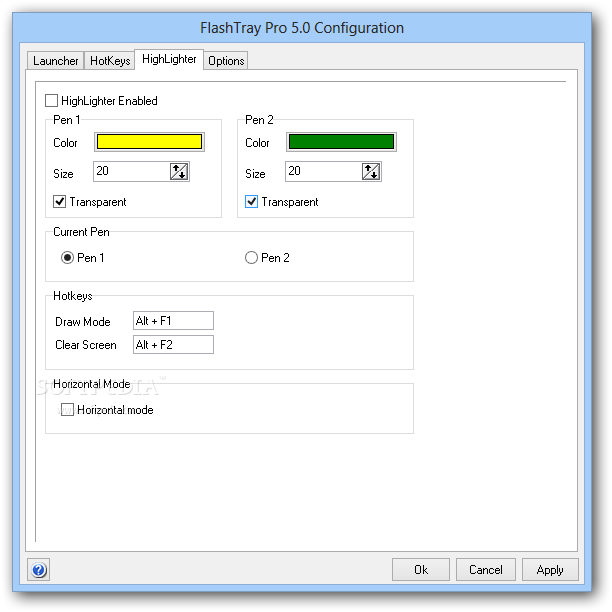The height and width of the screenshot is (612, 612).
Task: Click Pen 1 size spinner arrows
Action: tap(179, 172)
